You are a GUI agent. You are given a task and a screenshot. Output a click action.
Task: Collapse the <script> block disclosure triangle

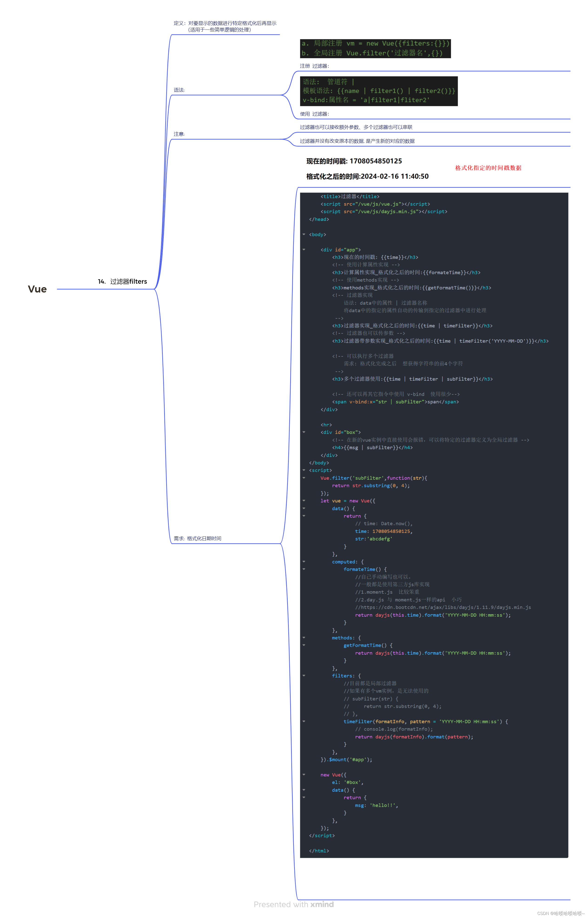pyautogui.click(x=304, y=470)
